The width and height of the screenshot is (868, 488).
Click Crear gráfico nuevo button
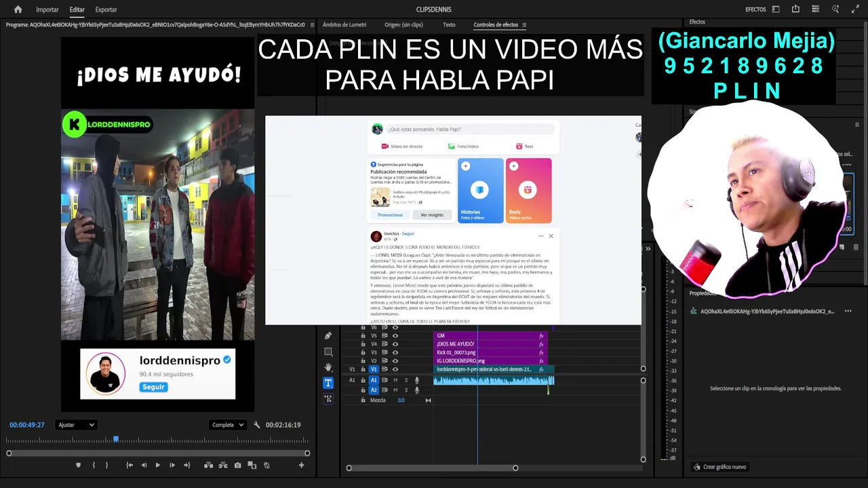(x=719, y=467)
